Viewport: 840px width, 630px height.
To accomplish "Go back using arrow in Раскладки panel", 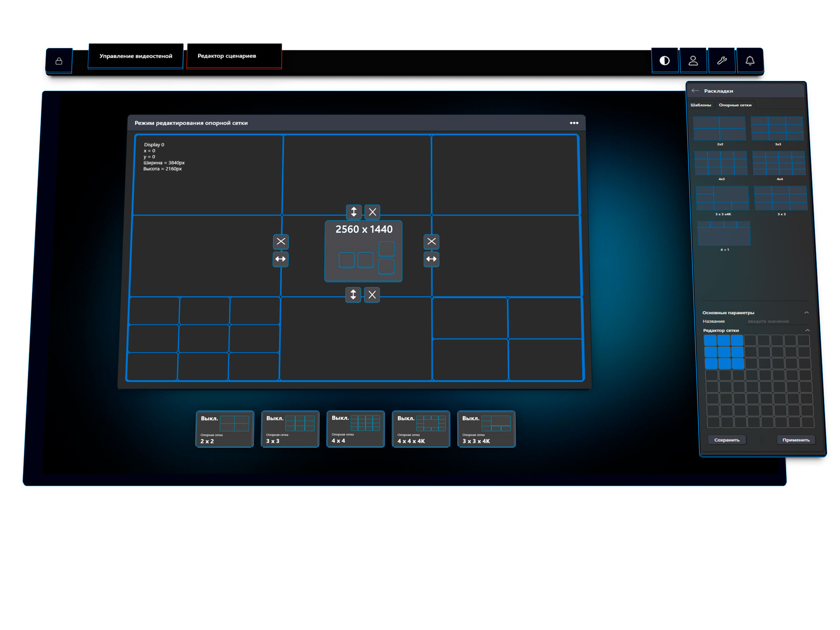I will (696, 90).
